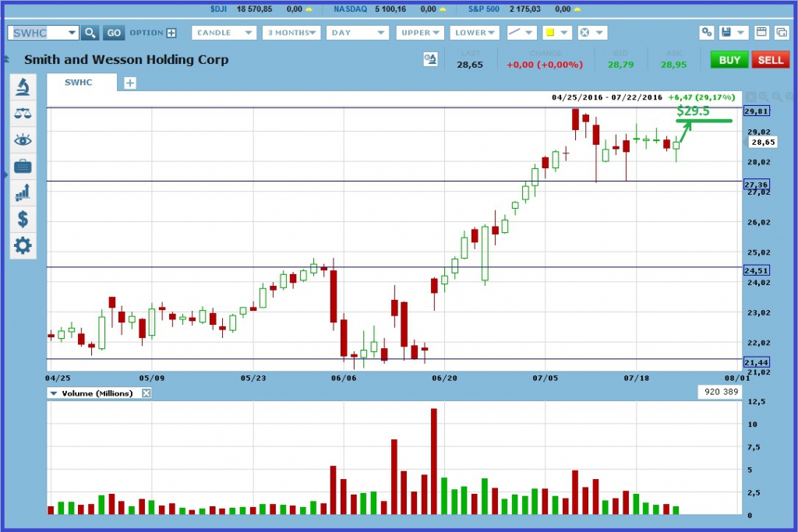The height and width of the screenshot is (532, 798).
Task: Open the window layout icon
Action: click(x=761, y=33)
